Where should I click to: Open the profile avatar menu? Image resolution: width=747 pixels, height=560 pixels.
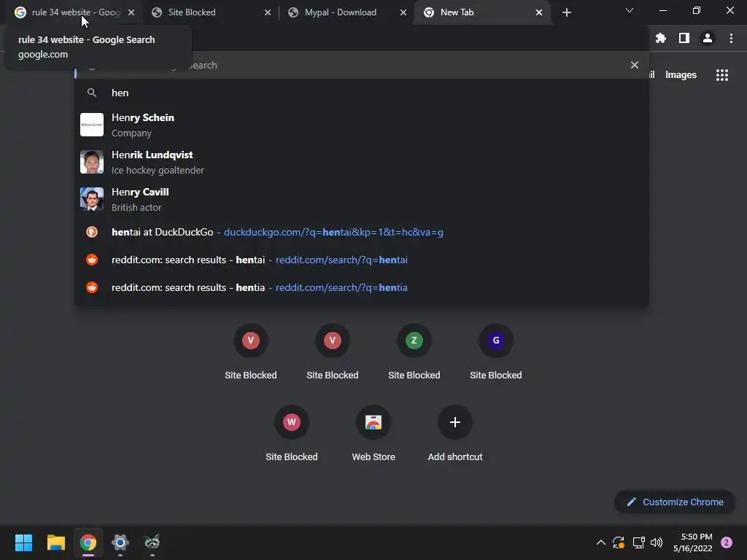708,38
